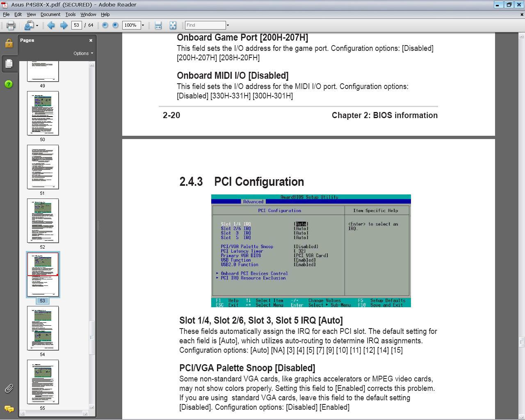Screen dimensions: 525x420
Task: Click the Find search box
Action: [x=205, y=25]
